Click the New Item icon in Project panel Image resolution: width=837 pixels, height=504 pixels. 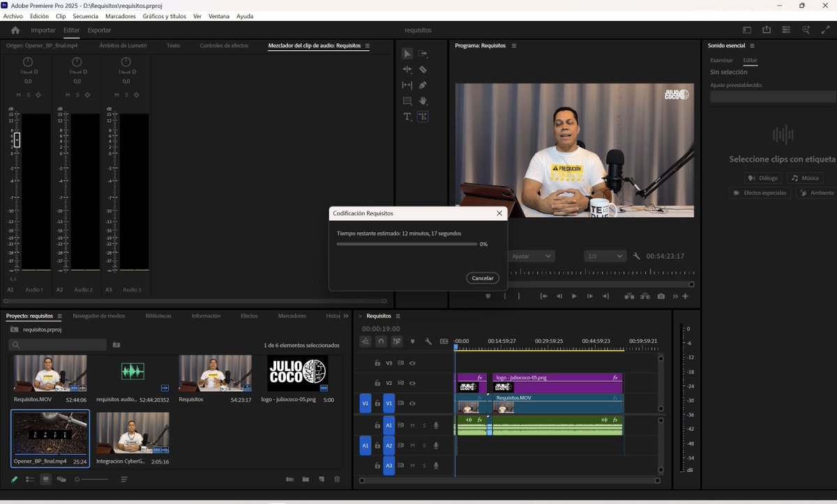click(x=322, y=480)
